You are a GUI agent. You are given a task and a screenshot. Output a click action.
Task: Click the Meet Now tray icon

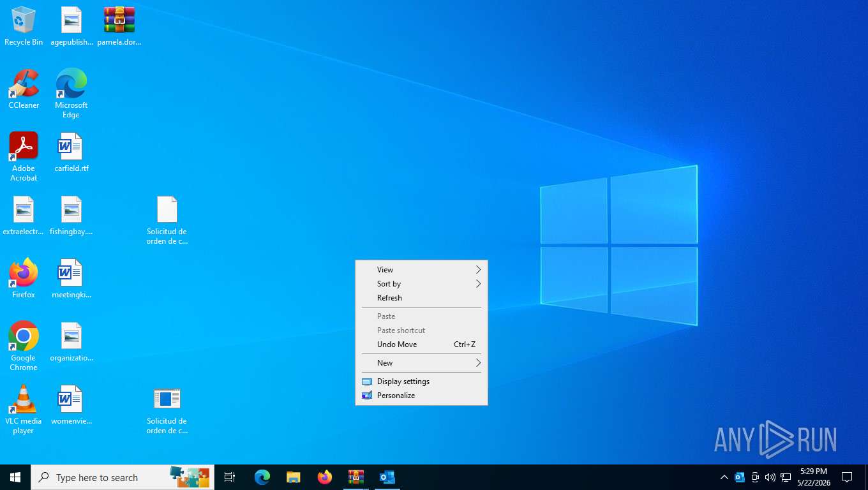pos(755,477)
